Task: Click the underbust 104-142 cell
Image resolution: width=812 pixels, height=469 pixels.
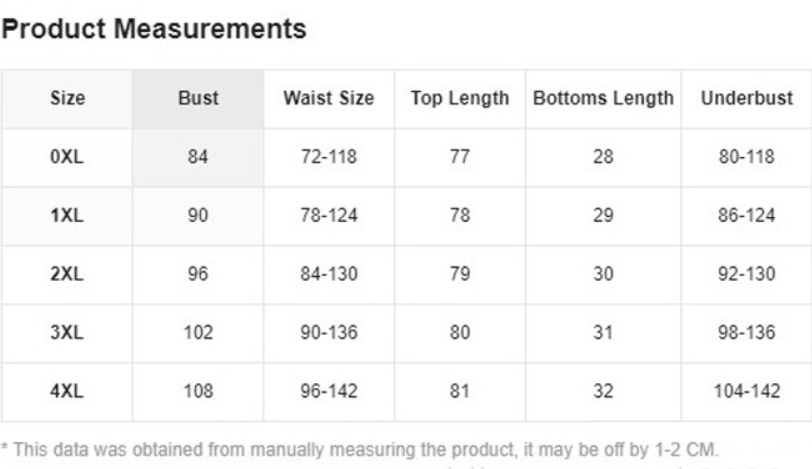Action: tap(747, 391)
